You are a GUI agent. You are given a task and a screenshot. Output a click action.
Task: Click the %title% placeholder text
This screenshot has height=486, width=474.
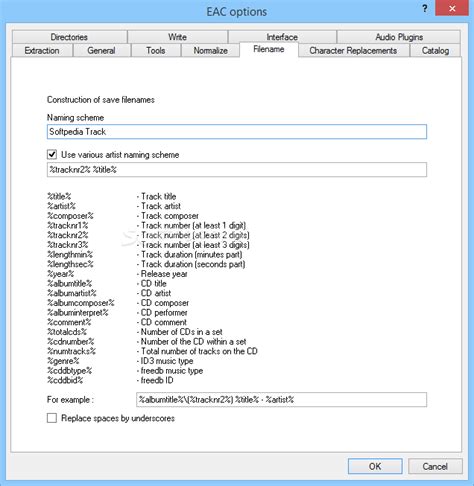[x=59, y=196]
